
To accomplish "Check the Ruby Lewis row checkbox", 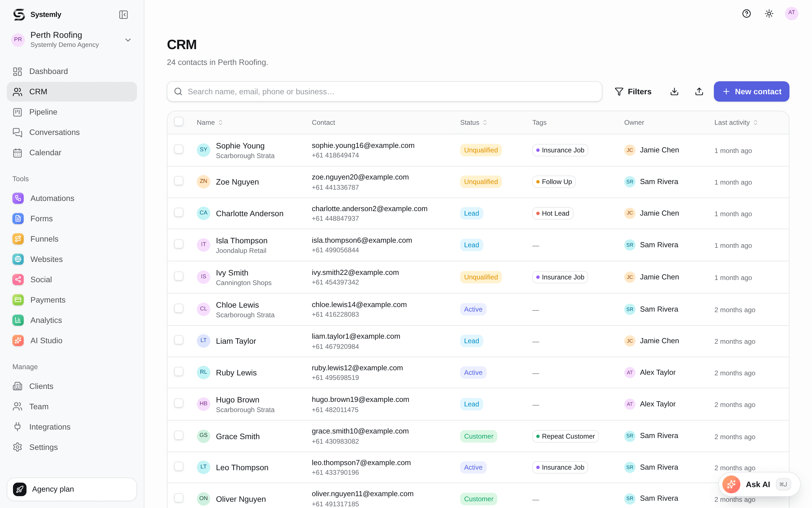I will 179,372.
